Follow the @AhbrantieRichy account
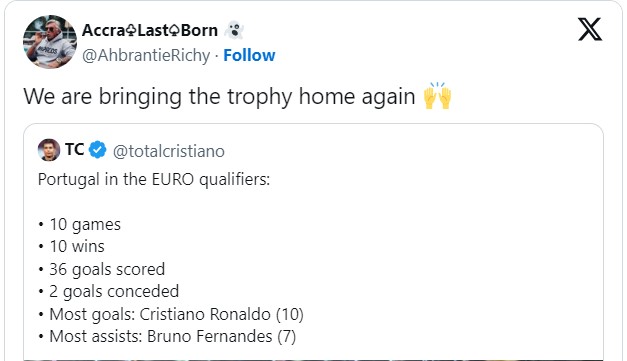Viewport: 627px width, 361px height. click(x=249, y=55)
